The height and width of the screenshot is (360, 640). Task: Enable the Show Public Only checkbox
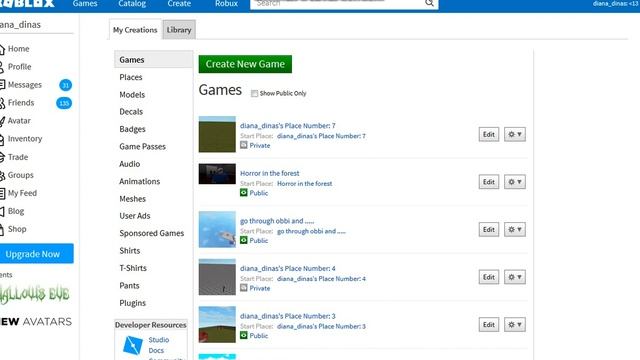click(x=254, y=93)
